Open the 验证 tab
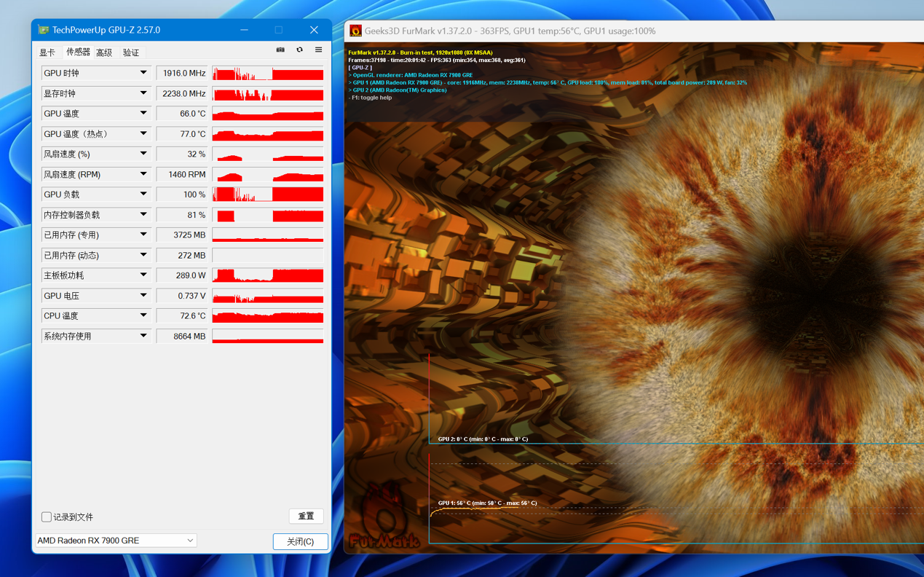The image size is (924, 577). coord(131,52)
